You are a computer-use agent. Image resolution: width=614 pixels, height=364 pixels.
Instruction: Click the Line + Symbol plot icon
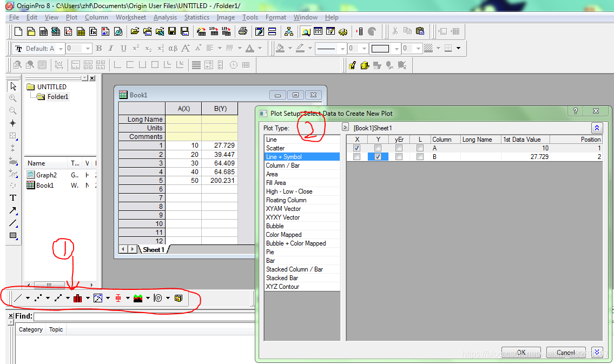(x=58, y=298)
